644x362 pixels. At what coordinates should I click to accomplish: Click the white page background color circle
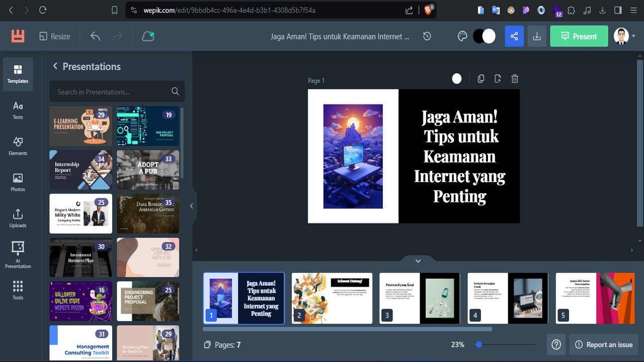pyautogui.click(x=457, y=78)
